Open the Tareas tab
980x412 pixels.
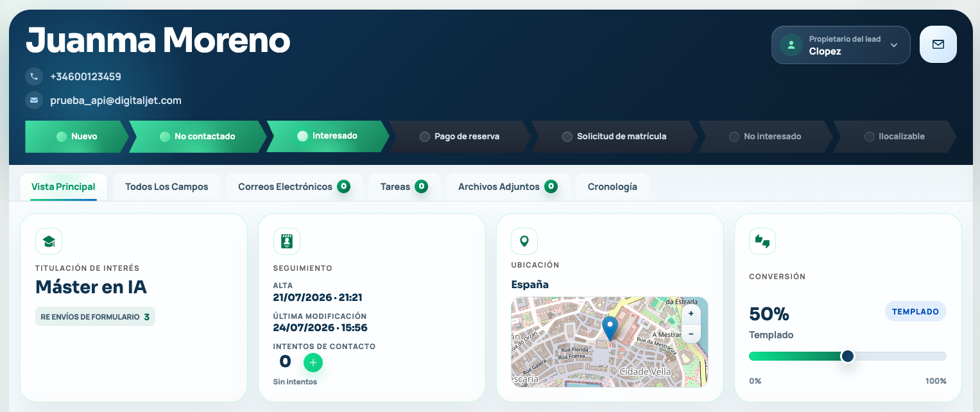404,187
